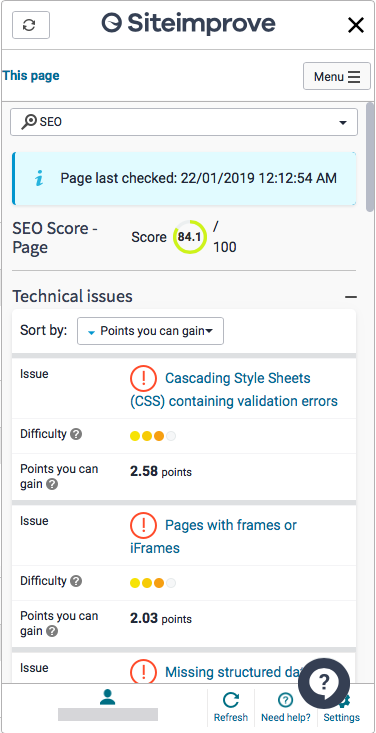Click the 84.1 SEO score circle
This screenshot has width=376, height=733.
point(189,237)
